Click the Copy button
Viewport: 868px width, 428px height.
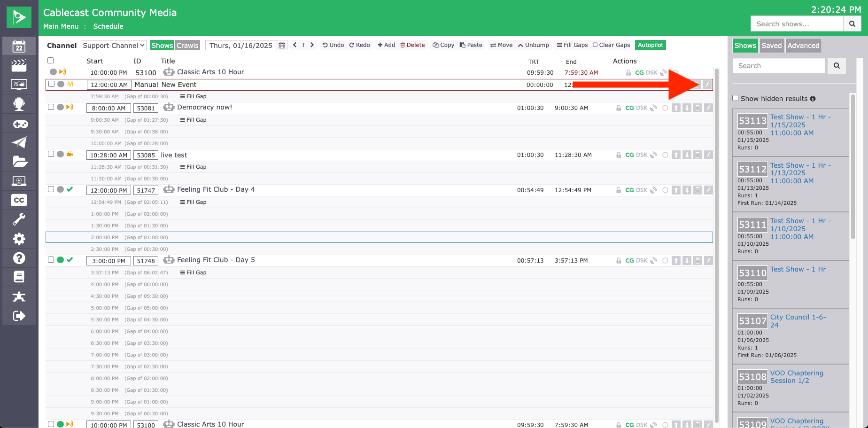[444, 45]
